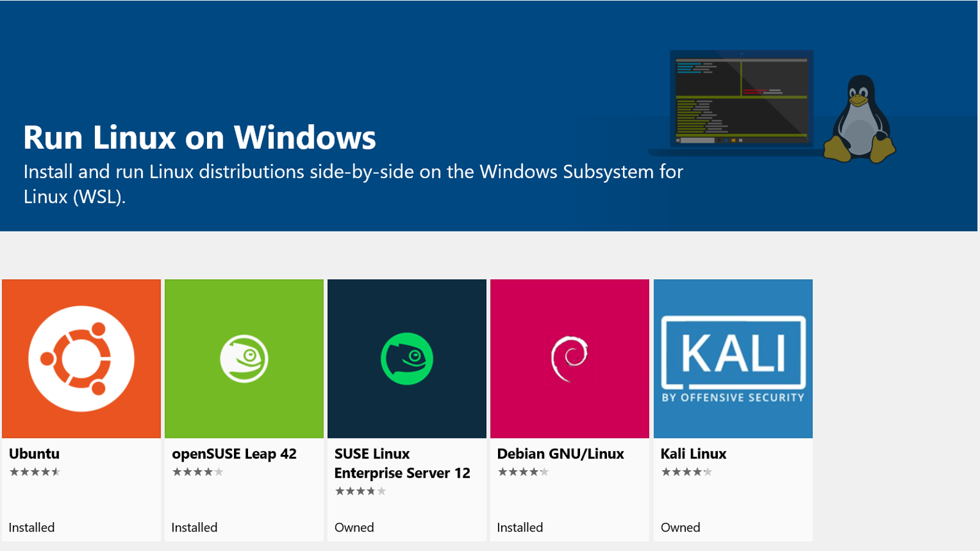Click the Kali Linux logo tile
Viewport: 980px width, 551px height.
click(x=733, y=359)
